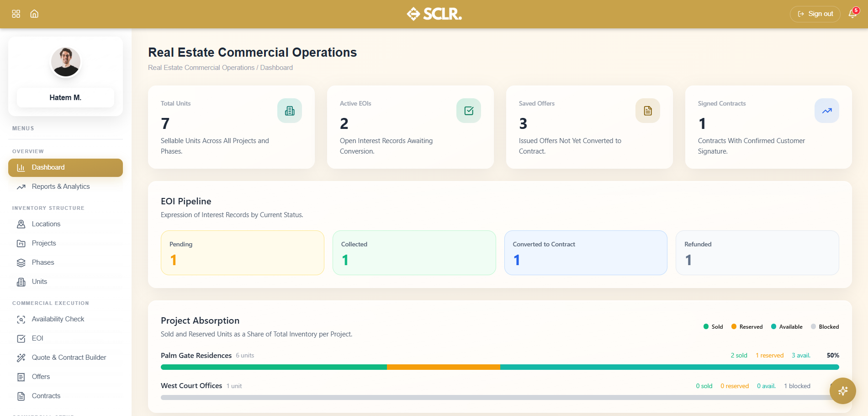Open the Pending EOI pipeline card

coord(243,253)
